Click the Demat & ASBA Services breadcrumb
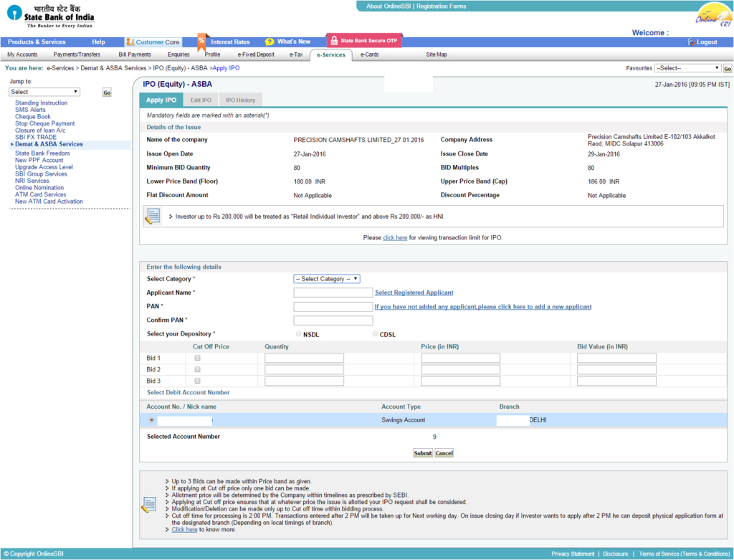This screenshot has width=734, height=560. [114, 68]
